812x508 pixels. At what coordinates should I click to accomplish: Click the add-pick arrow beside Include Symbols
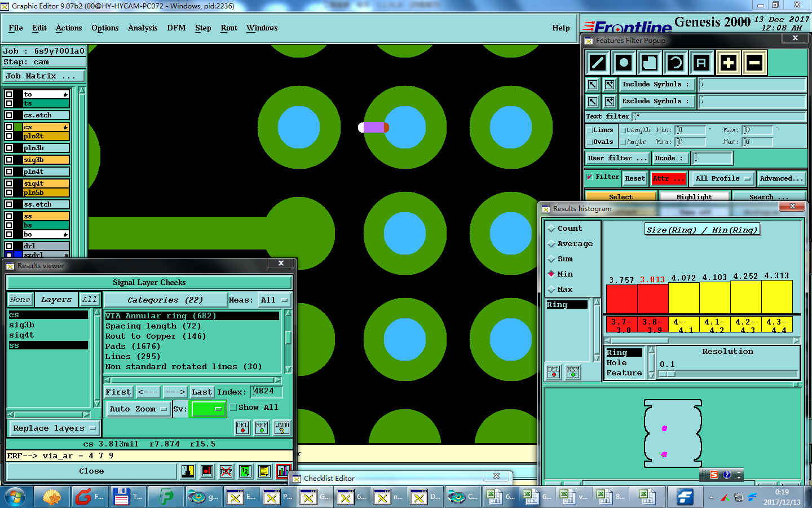[610, 85]
